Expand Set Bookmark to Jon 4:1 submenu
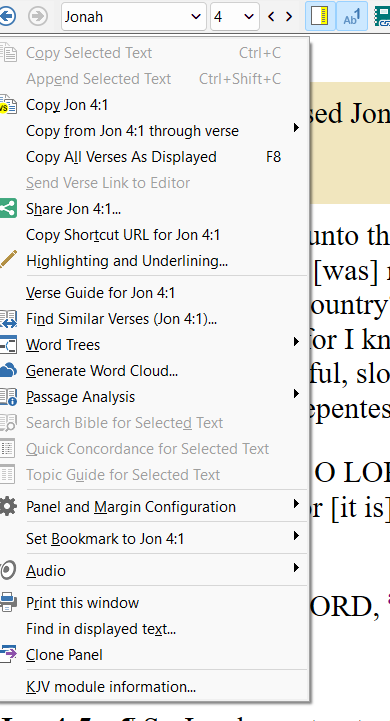This screenshot has height=721, width=390. coord(154,538)
